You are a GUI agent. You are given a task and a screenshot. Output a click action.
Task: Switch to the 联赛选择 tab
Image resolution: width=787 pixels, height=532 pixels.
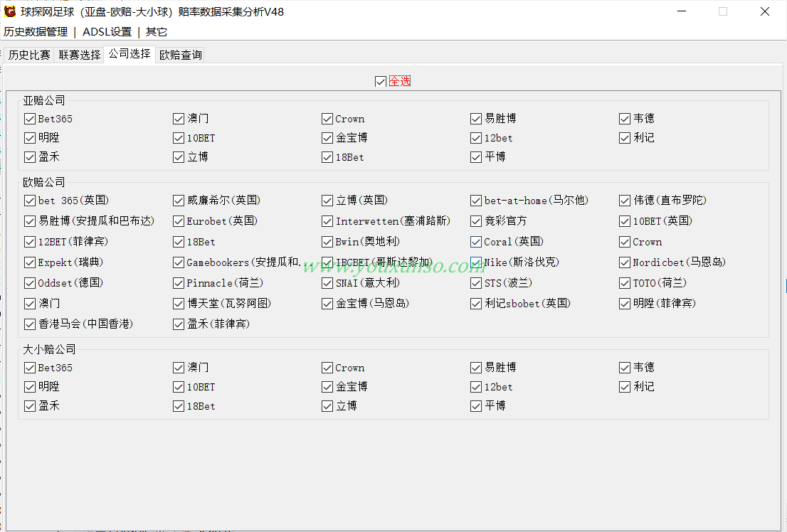tap(79, 55)
